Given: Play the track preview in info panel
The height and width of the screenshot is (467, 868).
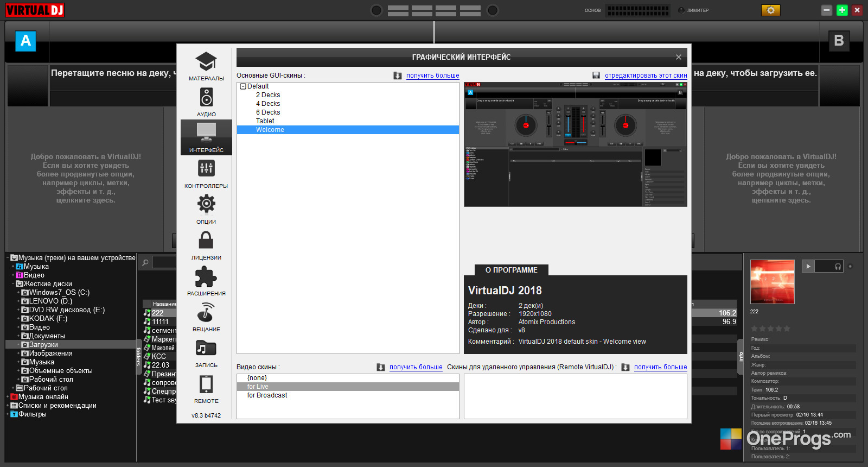Looking at the screenshot, I should click(x=808, y=266).
